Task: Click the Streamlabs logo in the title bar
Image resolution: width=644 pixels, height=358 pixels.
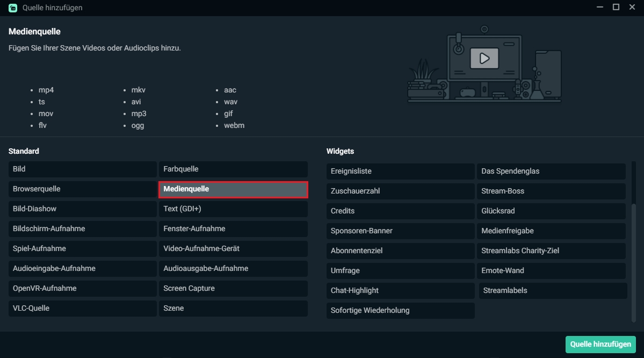Action: [12, 8]
